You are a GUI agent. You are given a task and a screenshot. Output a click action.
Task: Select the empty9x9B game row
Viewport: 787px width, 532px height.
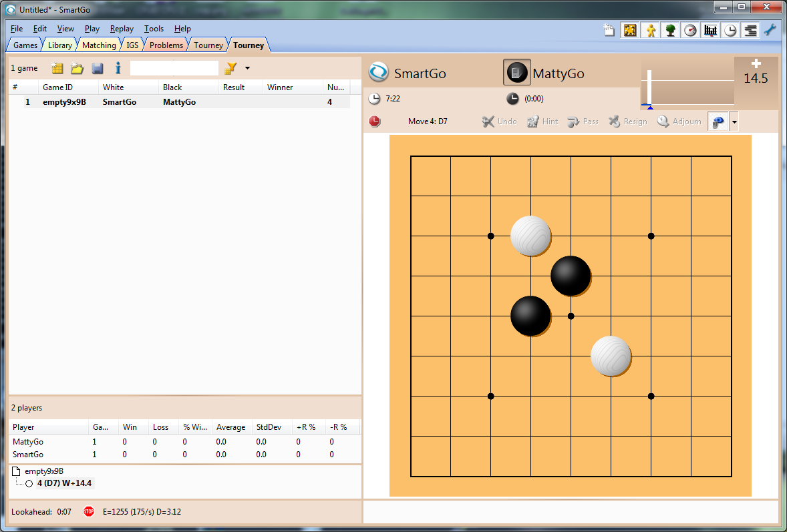pos(180,101)
